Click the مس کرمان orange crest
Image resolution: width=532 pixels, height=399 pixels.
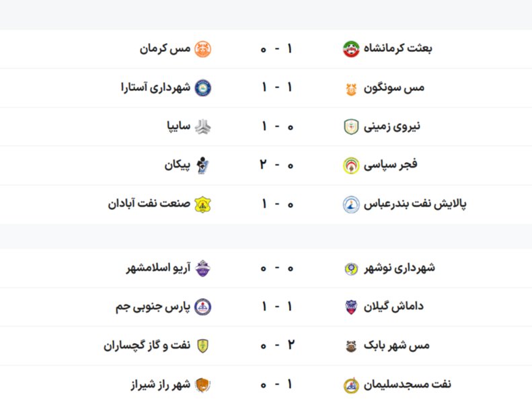[202, 49]
